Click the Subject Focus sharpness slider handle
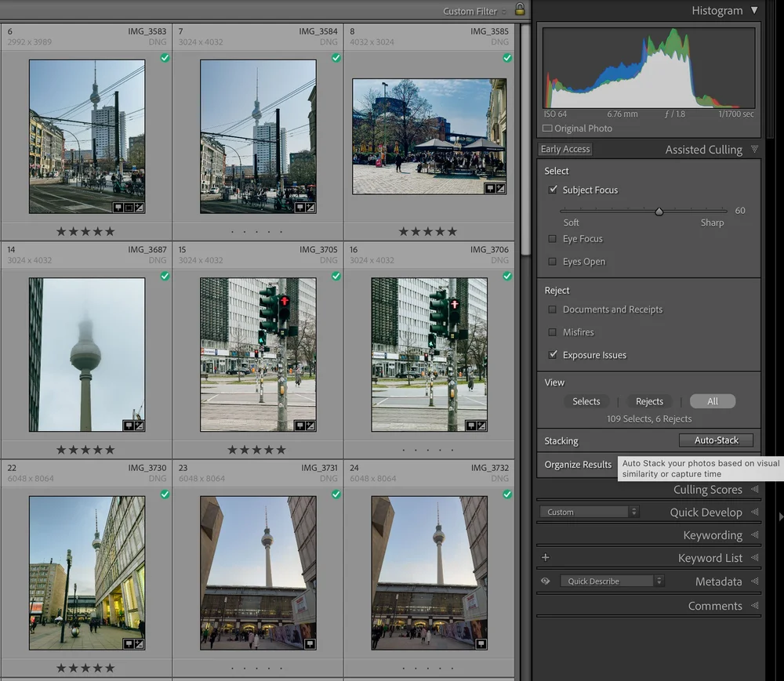 click(659, 212)
